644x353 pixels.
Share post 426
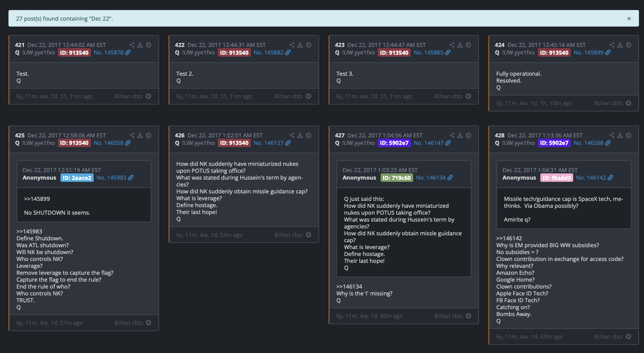click(x=292, y=136)
